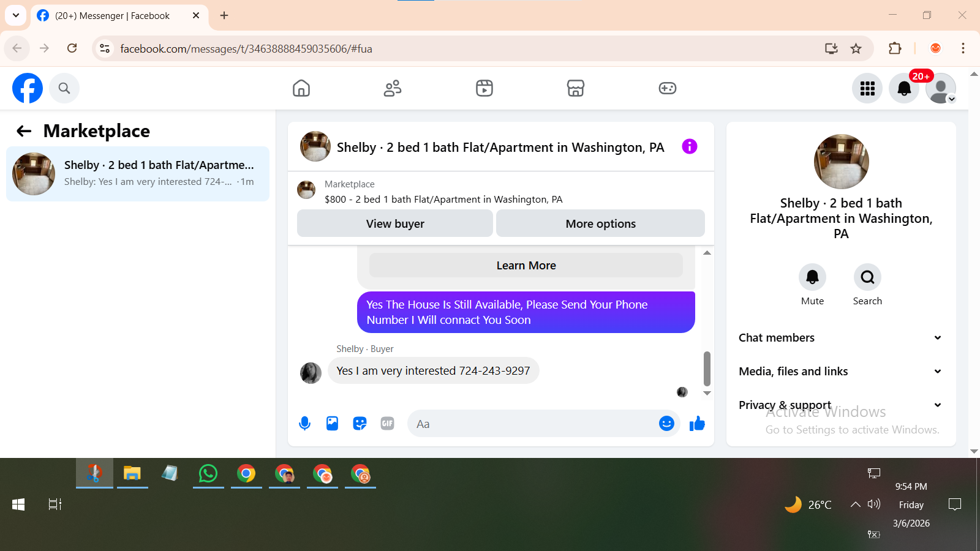This screenshot has height=551, width=980.
Task: Open new tab with plus button
Action: (x=224, y=15)
